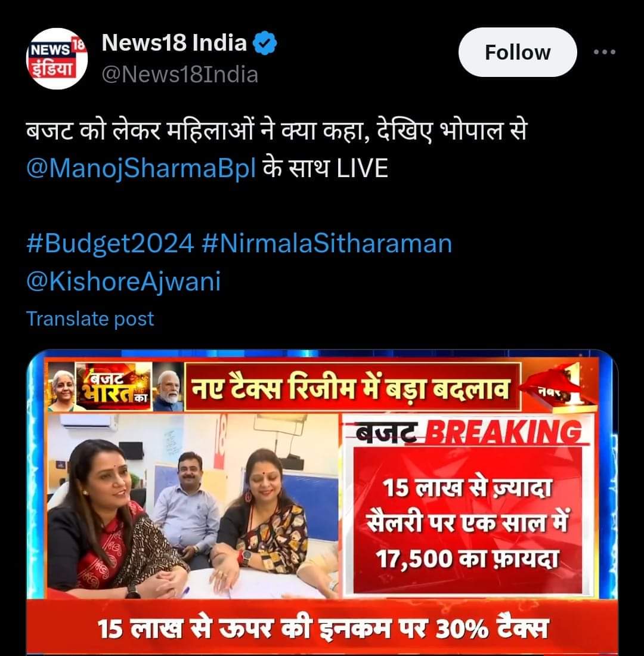Viewport: 644px width, 656px height.
Task: Click the नंबर 1 badge in video banner
Action: (x=560, y=387)
